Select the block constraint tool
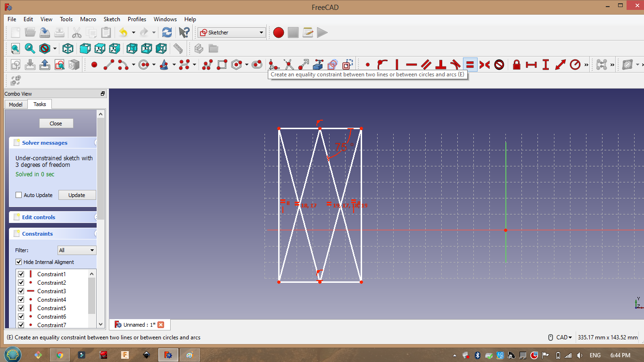644x362 pixels. [x=499, y=65]
